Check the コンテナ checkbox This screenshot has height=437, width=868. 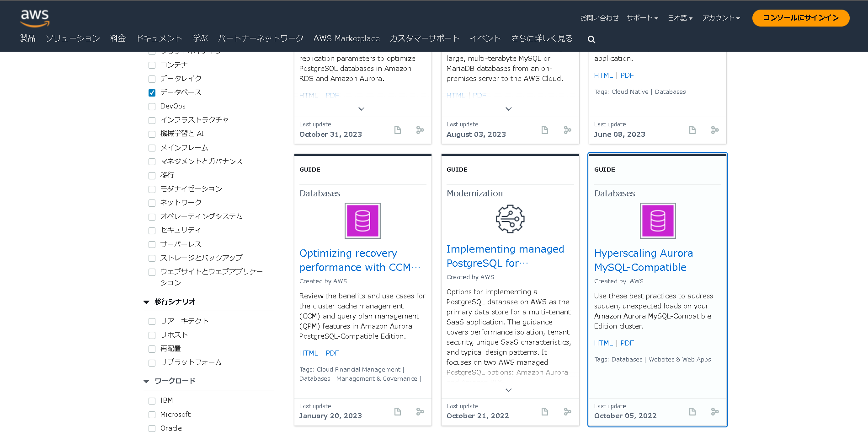click(x=152, y=65)
